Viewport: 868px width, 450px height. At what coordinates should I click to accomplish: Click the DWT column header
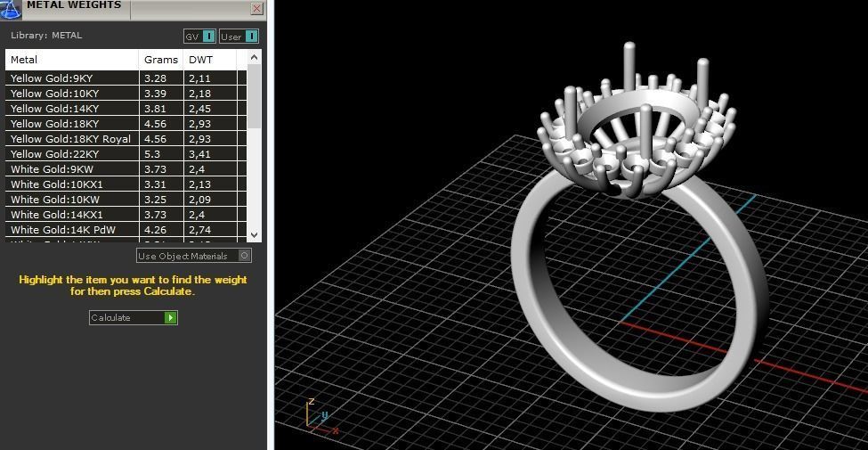point(210,60)
